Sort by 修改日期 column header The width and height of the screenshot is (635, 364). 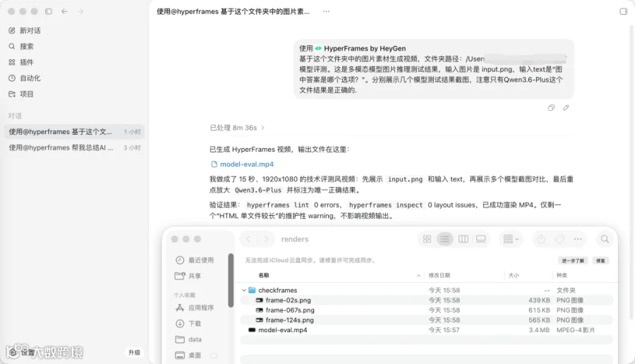click(x=440, y=275)
